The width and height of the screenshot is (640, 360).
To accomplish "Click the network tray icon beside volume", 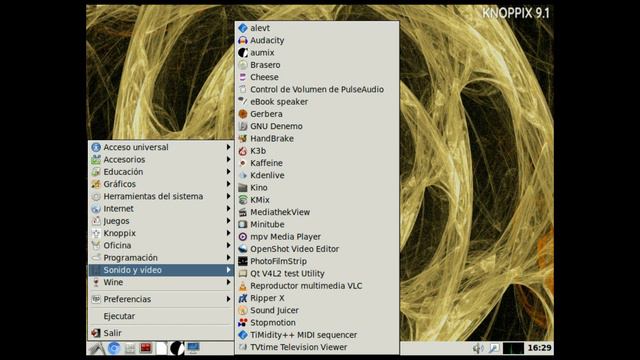I will [x=493, y=348].
